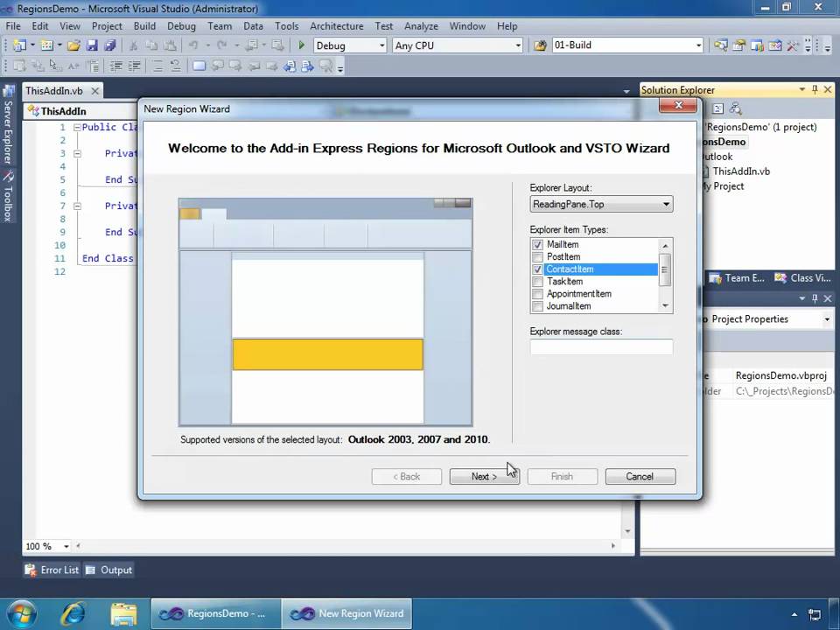
Task: Click the Redo arrow icon
Action: click(221, 45)
